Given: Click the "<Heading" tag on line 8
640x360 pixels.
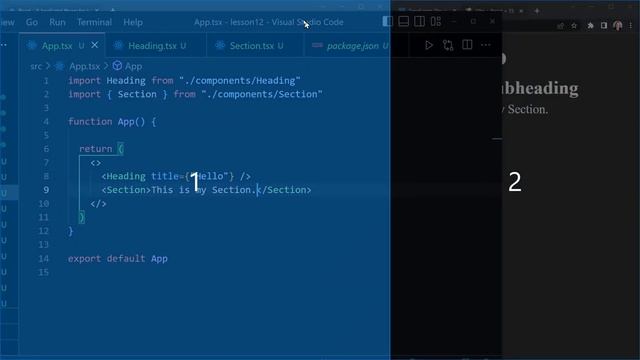Looking at the screenshot, I should (123, 176).
